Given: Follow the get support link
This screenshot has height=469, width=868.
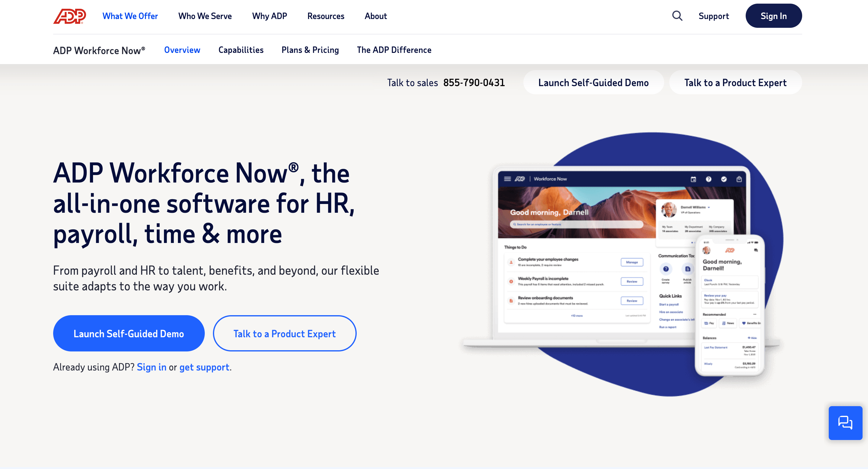Looking at the screenshot, I should click(204, 367).
